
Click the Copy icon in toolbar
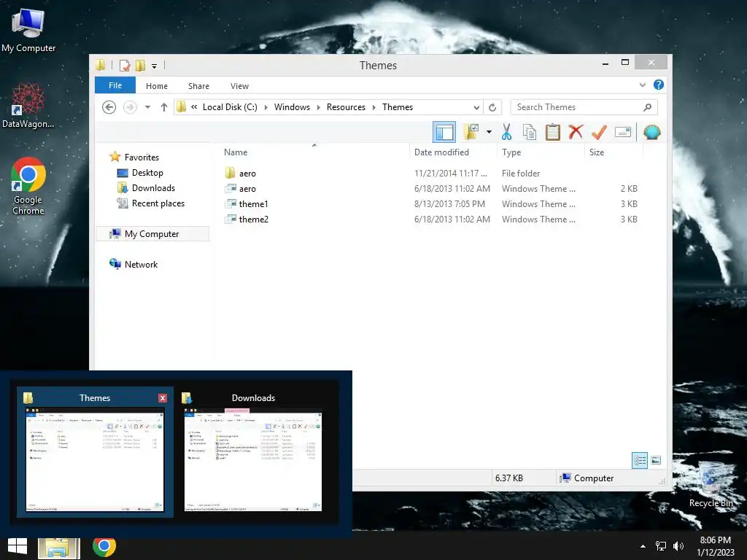(x=530, y=133)
